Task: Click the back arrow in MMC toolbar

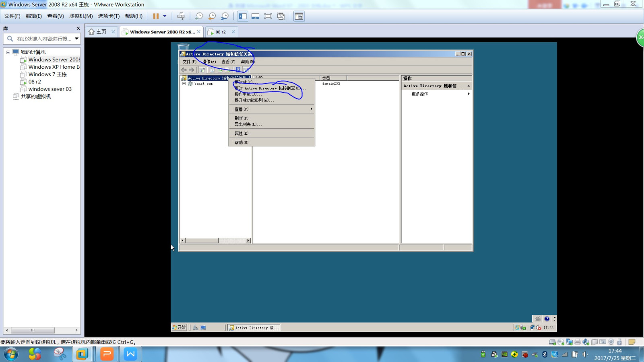Action: coord(184,70)
